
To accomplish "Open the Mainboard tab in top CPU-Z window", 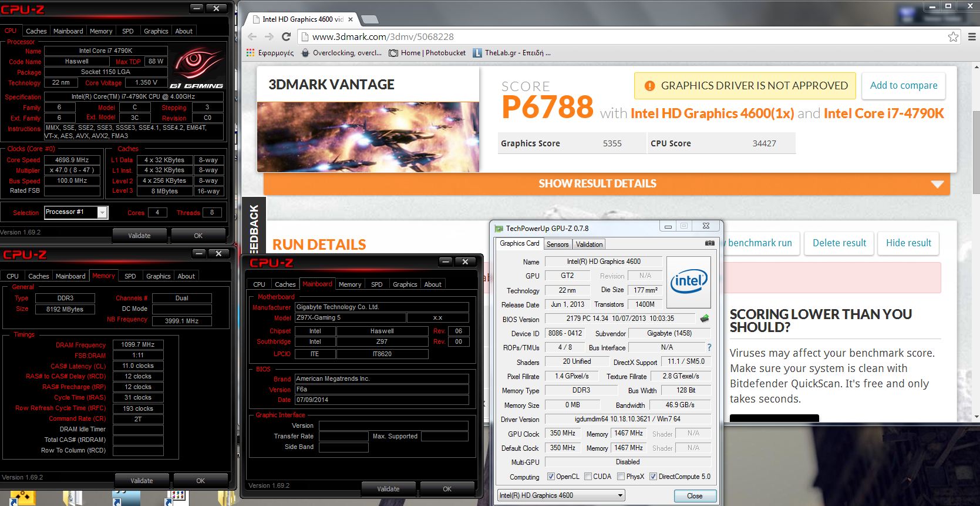I will 68,31.
